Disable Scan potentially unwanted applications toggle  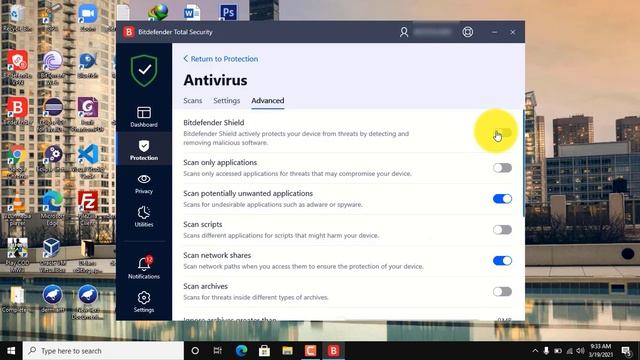502,199
